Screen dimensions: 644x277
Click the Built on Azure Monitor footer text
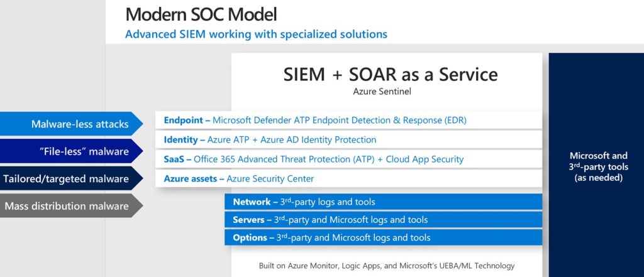coord(386,266)
